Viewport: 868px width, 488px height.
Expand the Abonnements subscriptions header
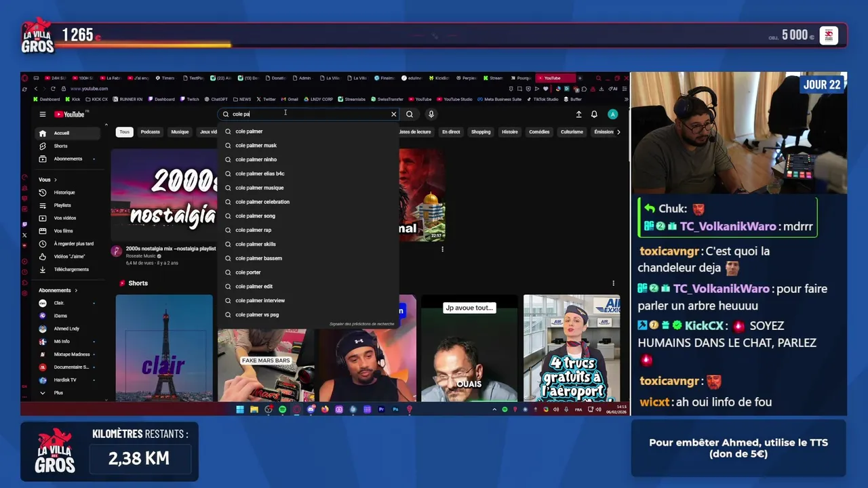coord(58,290)
